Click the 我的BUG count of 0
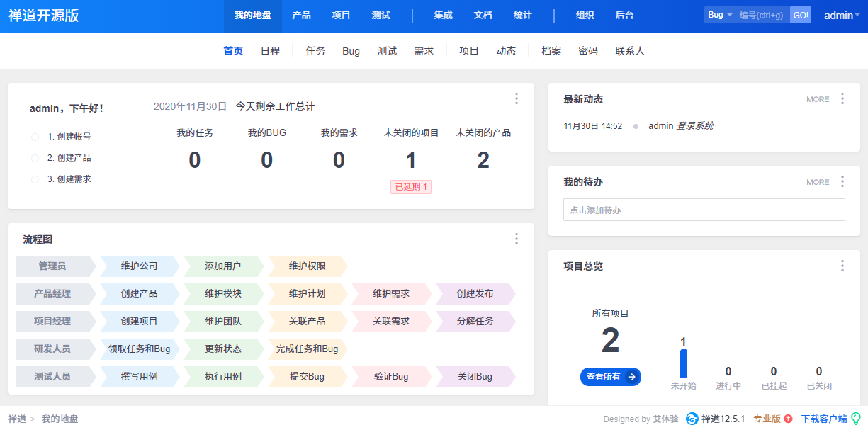Image resolution: width=868 pixels, height=430 pixels. (267, 161)
